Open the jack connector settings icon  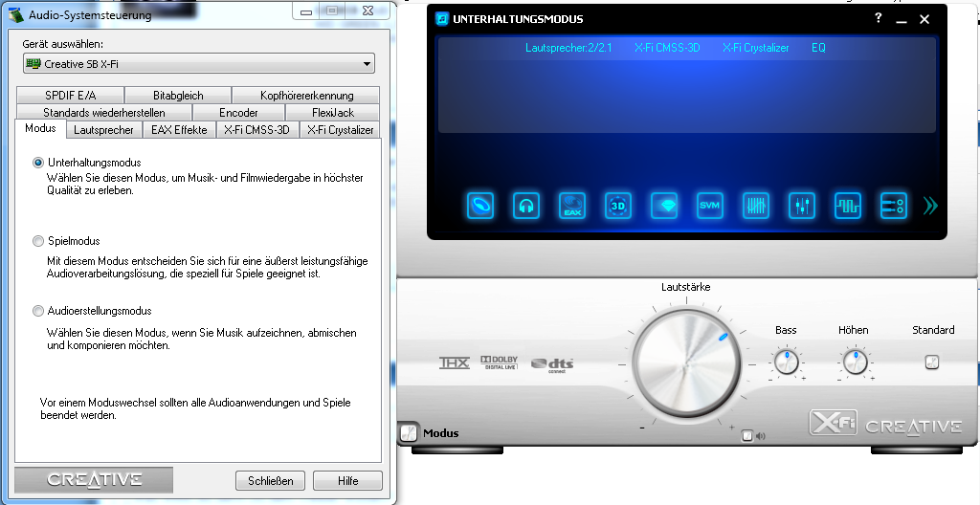point(894,205)
